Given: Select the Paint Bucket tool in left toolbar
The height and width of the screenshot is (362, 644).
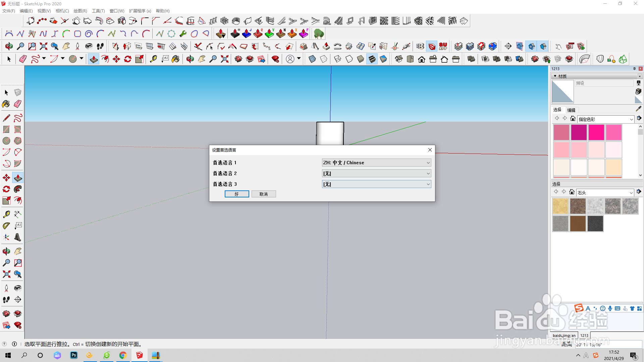Looking at the screenshot, I should tap(6, 104).
